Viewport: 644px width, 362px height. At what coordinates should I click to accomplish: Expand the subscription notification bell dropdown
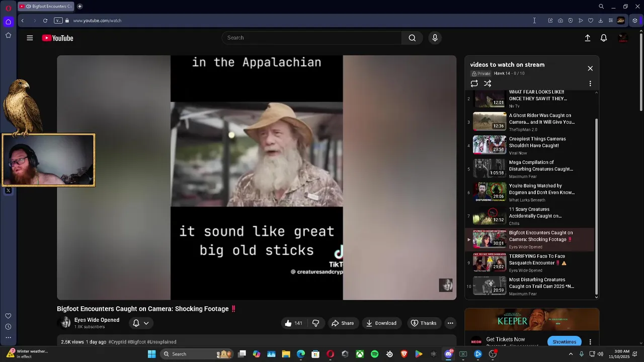tap(141, 323)
